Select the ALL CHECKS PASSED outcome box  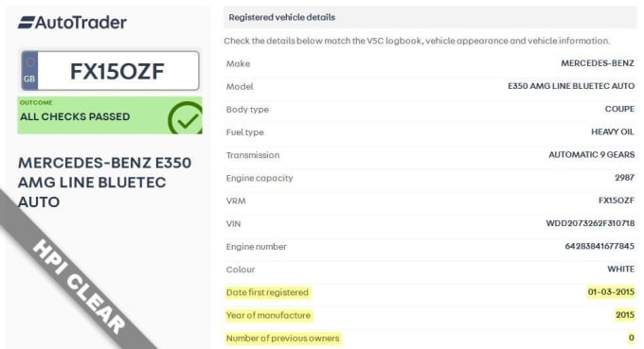[110, 115]
